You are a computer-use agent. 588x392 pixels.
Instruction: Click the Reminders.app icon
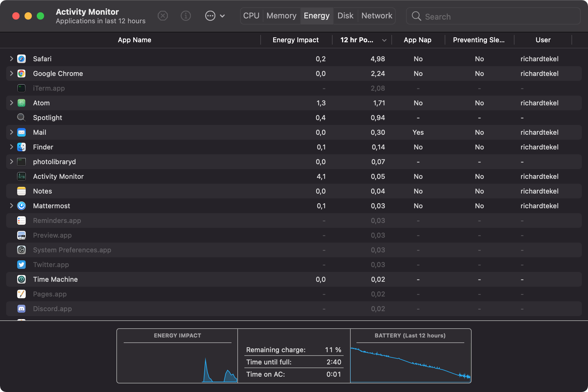click(x=21, y=221)
